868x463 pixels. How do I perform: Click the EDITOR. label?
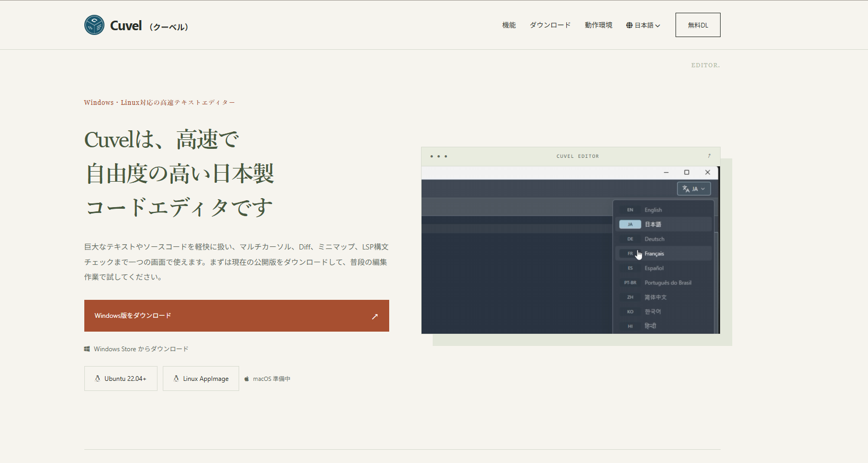coord(705,65)
